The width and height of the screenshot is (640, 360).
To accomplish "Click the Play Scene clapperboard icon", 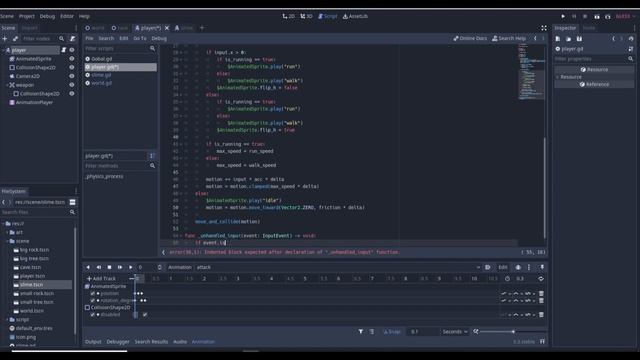I will 597,16.
